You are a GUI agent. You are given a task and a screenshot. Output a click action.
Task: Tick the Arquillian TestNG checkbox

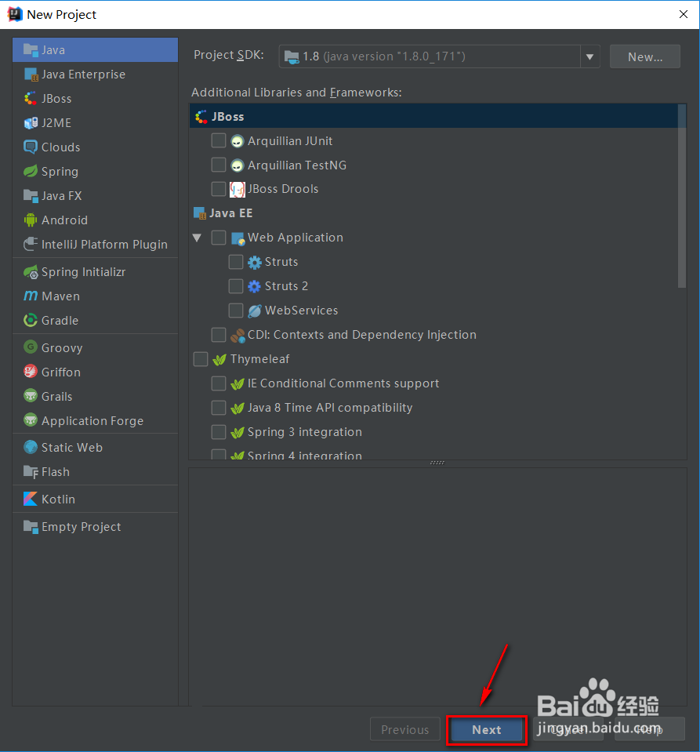pos(219,165)
